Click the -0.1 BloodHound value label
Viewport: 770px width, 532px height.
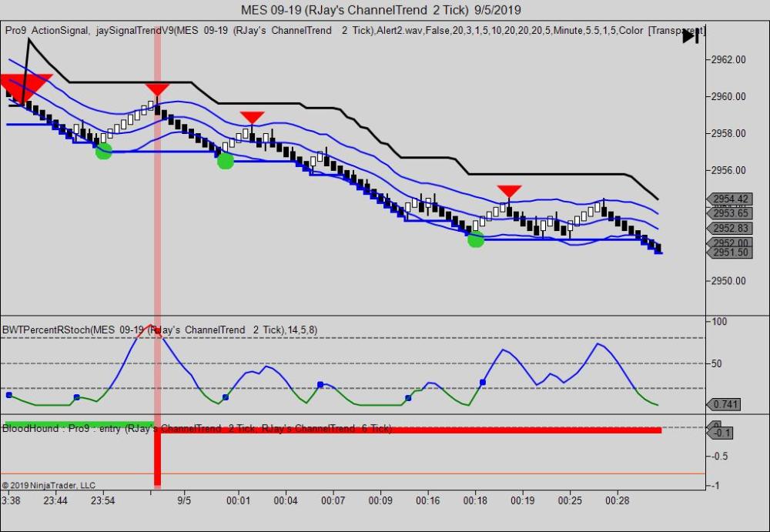pyautogui.click(x=723, y=433)
